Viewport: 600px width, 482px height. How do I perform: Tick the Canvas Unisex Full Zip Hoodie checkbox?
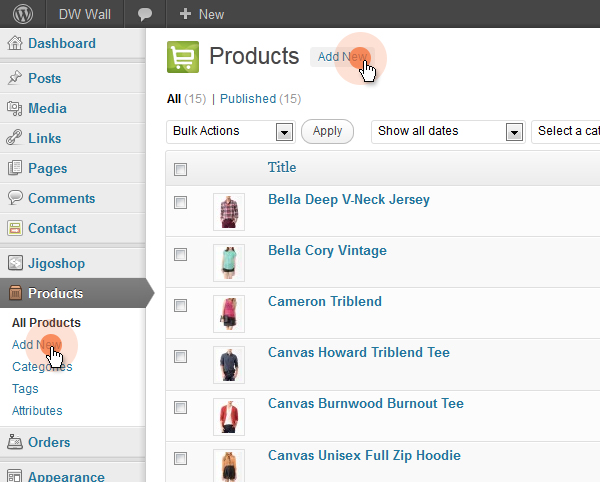pyautogui.click(x=180, y=458)
